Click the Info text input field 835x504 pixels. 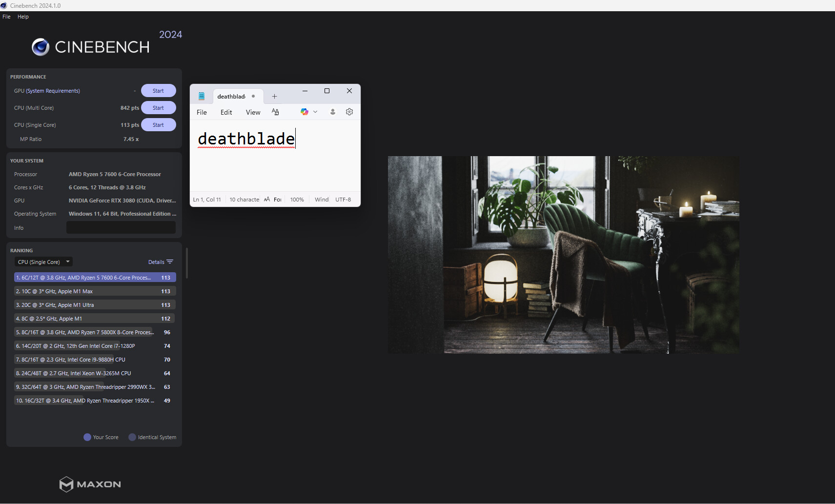click(121, 228)
